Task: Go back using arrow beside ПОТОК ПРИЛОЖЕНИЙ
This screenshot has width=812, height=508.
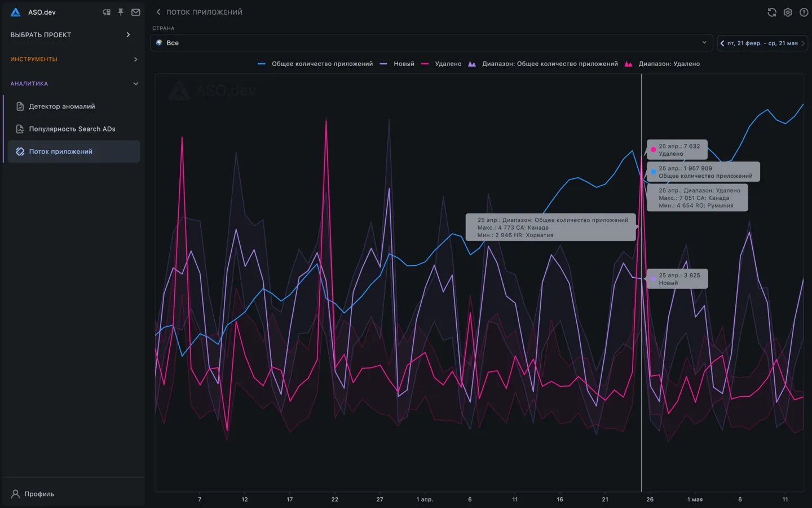Action: pos(158,12)
